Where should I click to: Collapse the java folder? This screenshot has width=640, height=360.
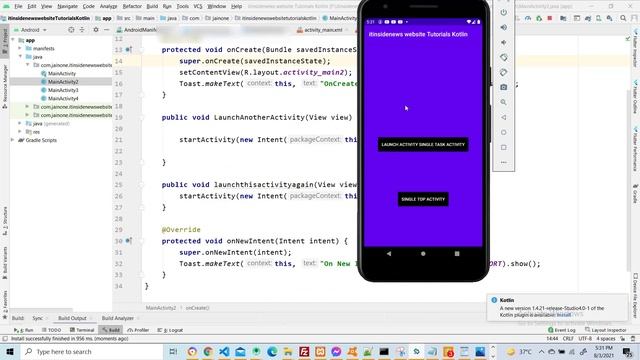click(x=20, y=57)
